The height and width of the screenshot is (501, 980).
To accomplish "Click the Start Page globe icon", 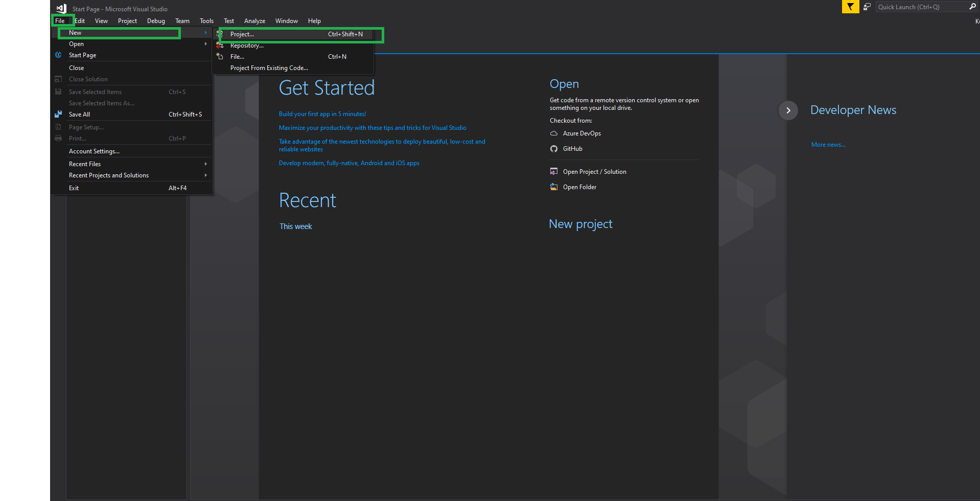I will 58,55.
